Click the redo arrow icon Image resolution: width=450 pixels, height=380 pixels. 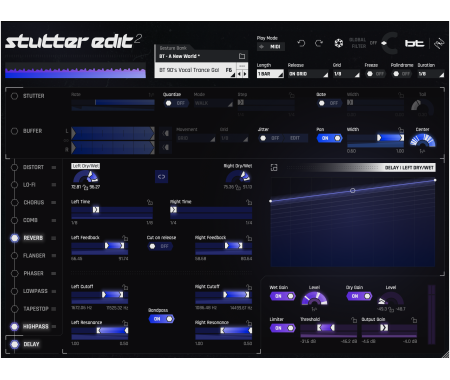click(x=319, y=43)
